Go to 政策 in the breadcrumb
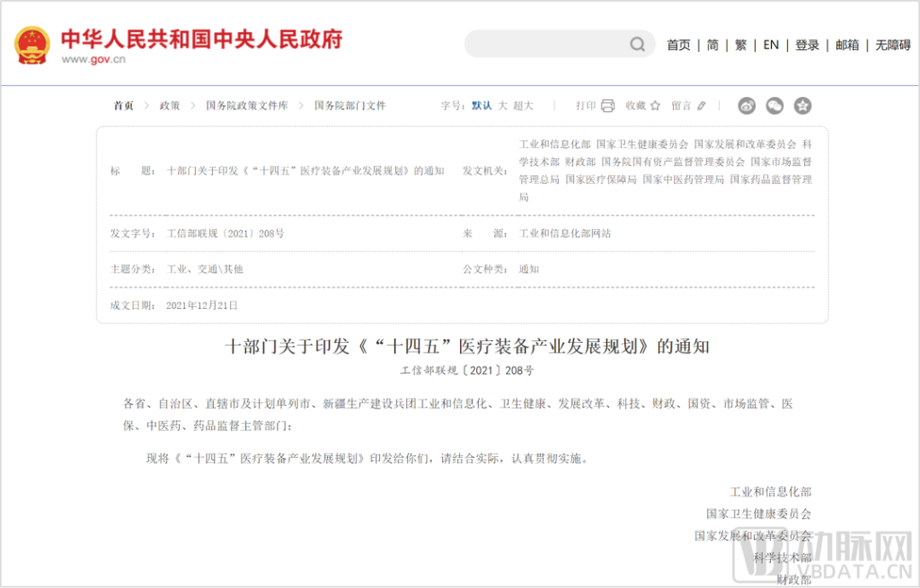Viewport: 920px width, 588px height. 170,106
